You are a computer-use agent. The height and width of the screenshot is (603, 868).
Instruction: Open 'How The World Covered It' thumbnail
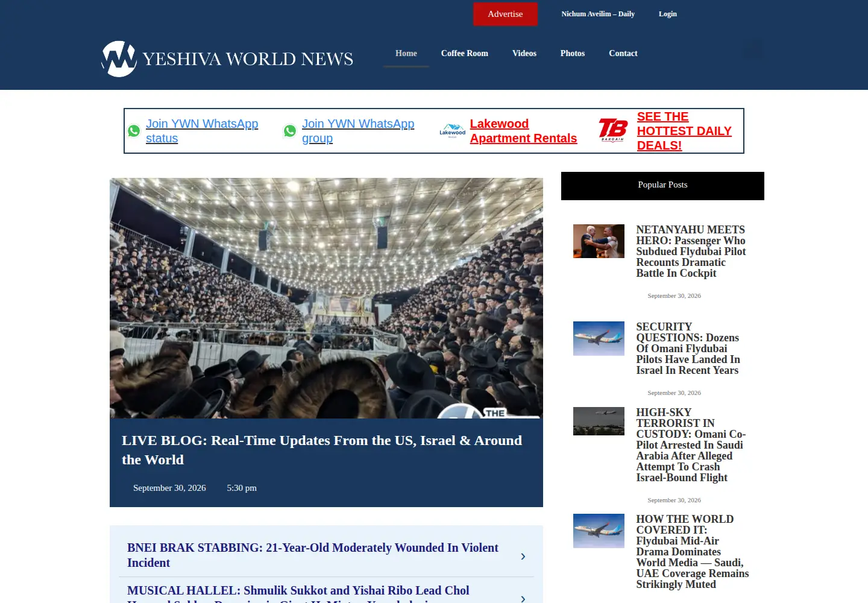point(599,531)
